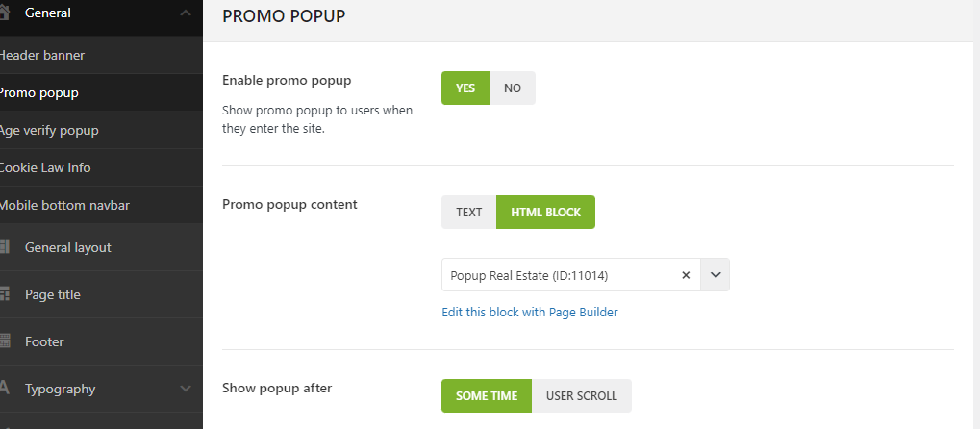Show popup after USER SCROLL
This screenshot has height=429, width=980.
[581, 395]
